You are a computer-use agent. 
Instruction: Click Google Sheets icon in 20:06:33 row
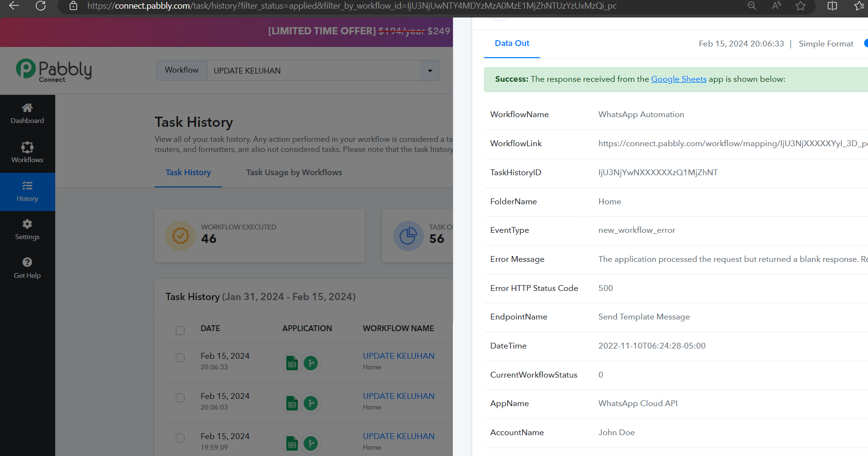292,364
